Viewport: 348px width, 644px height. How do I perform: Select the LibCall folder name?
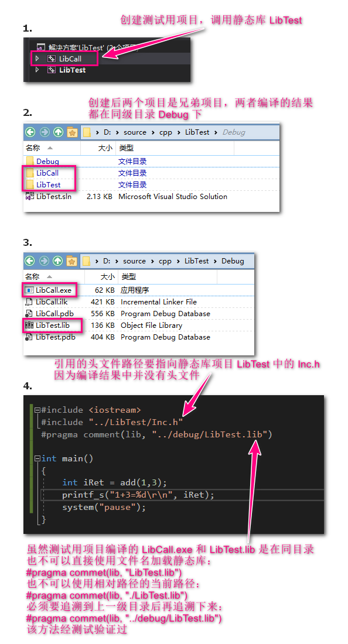point(47,173)
